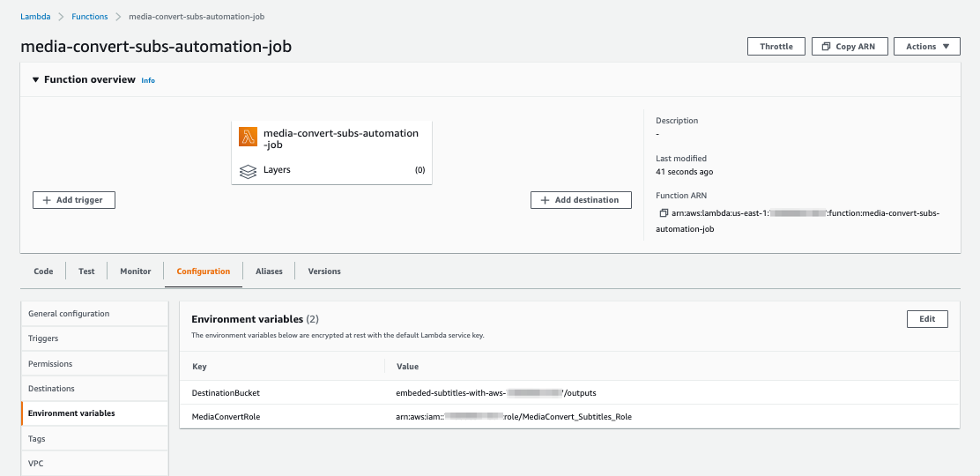Collapse the Function overview section

pos(35,79)
